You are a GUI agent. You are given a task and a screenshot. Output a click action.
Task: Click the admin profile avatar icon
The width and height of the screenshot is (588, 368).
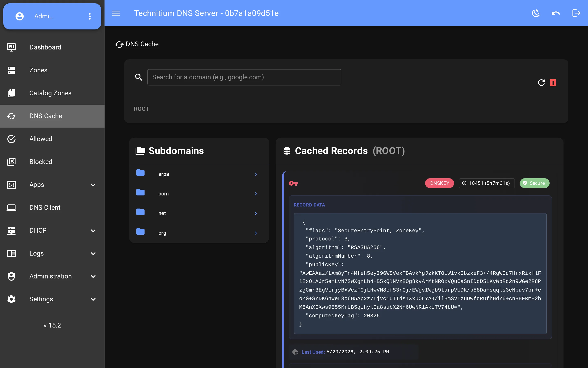tap(20, 16)
